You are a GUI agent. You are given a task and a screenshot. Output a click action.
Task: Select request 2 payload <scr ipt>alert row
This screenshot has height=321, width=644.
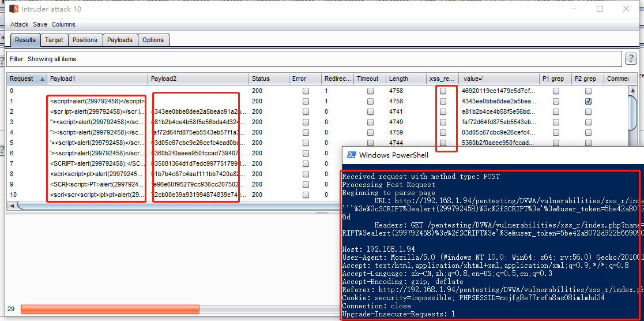(x=97, y=111)
